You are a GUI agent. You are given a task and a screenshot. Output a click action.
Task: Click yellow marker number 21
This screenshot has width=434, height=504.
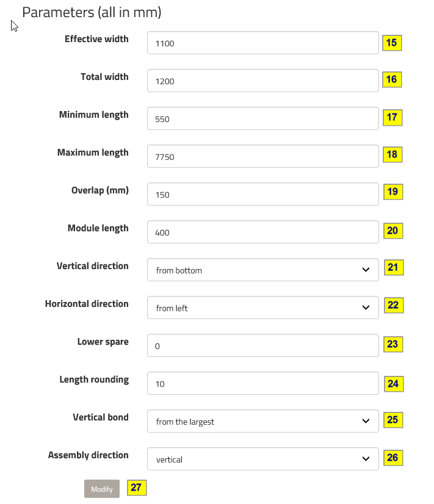point(392,268)
